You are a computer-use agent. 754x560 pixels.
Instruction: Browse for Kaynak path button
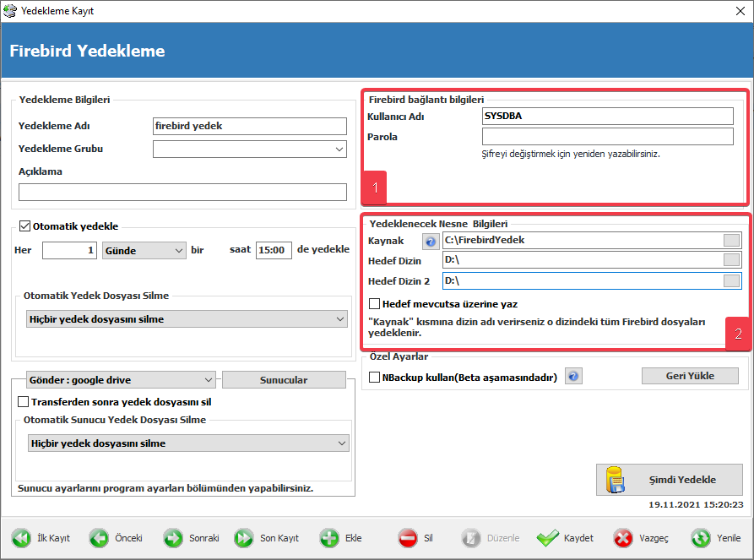pyautogui.click(x=731, y=240)
